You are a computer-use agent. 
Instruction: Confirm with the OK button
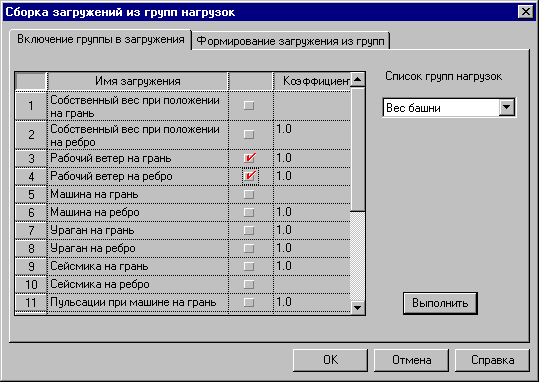point(330,360)
